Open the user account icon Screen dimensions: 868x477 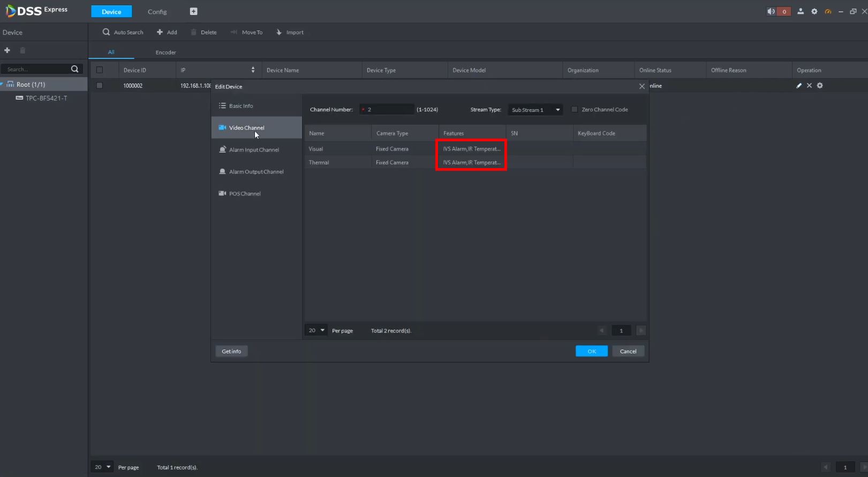pos(801,11)
